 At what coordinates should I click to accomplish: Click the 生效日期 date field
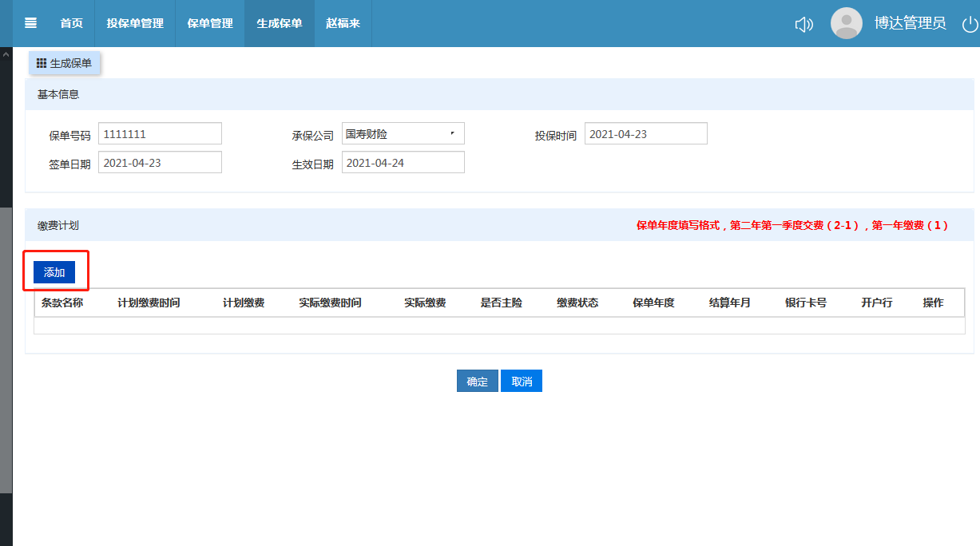point(403,163)
